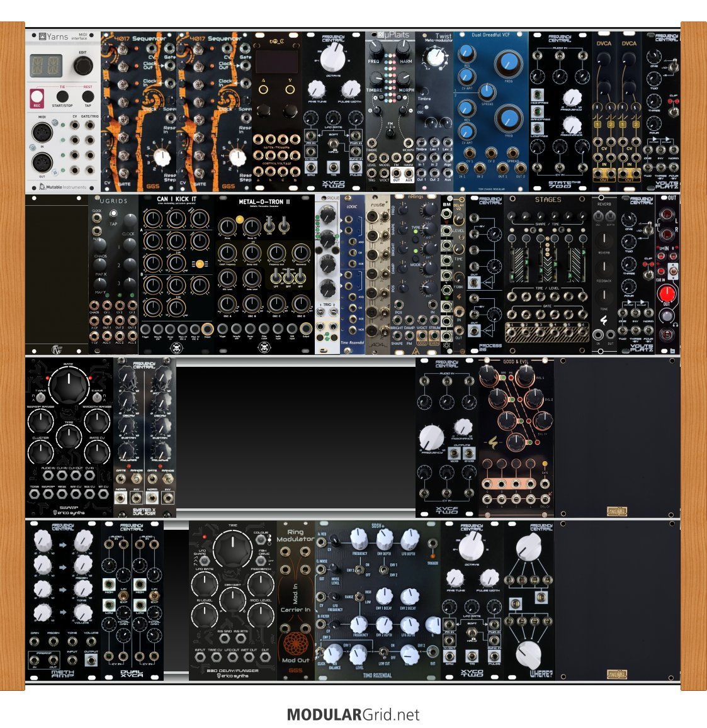Click the TAP button on uGrids
707x728 pixels.
(x=113, y=213)
